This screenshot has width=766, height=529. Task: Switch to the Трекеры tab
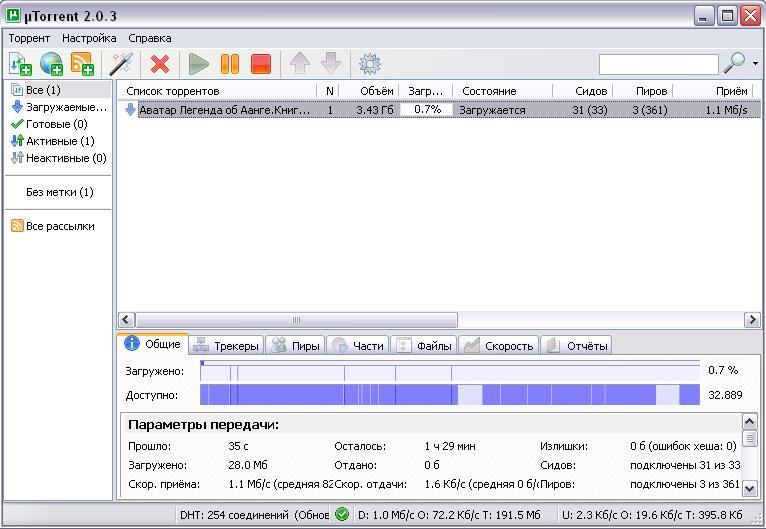226,346
